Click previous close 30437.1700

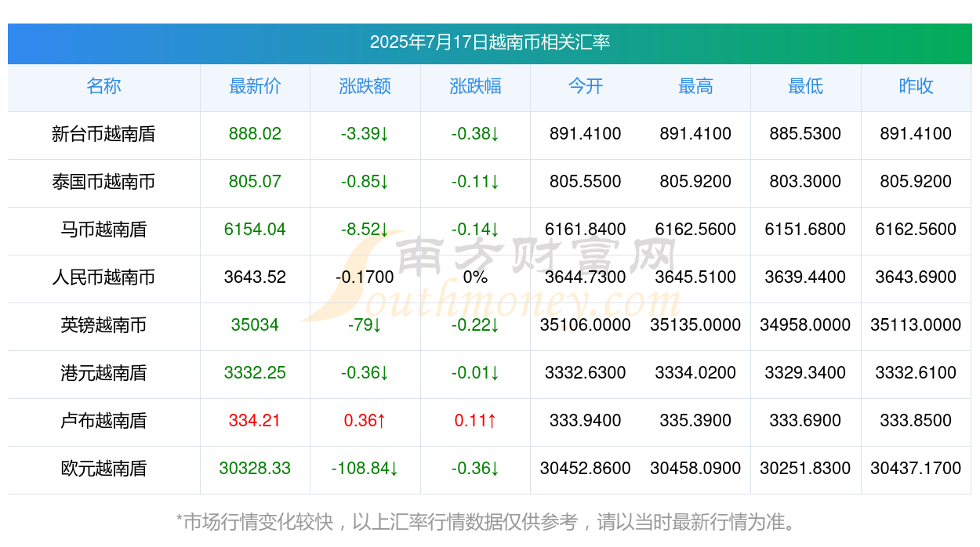point(916,469)
